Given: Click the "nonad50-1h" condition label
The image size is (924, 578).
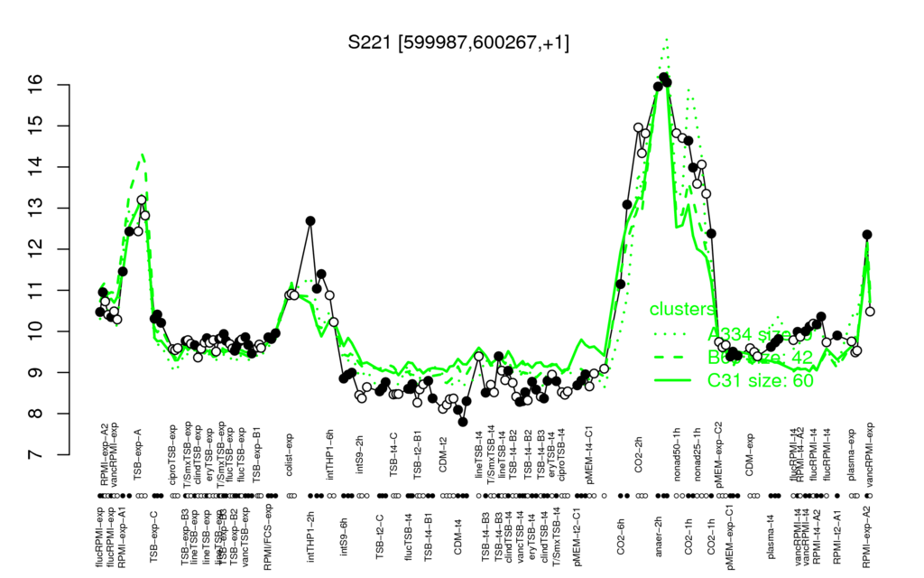Looking at the screenshot, I should pyautogui.click(x=677, y=455).
